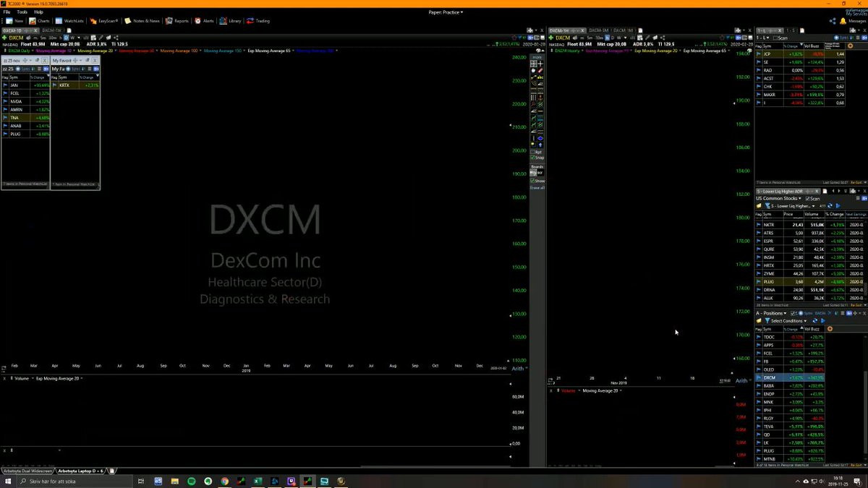Open EasyScan from the toolbar

pyautogui.click(x=104, y=21)
